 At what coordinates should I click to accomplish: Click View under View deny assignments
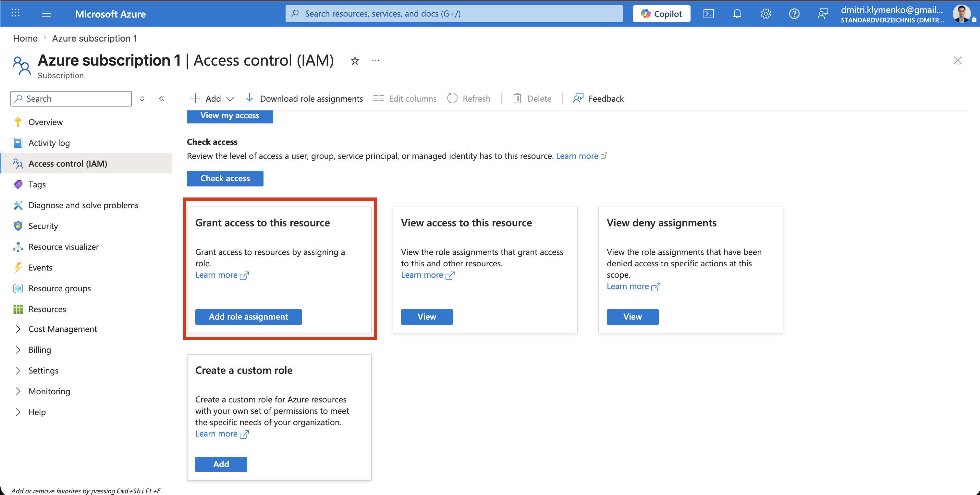(632, 317)
